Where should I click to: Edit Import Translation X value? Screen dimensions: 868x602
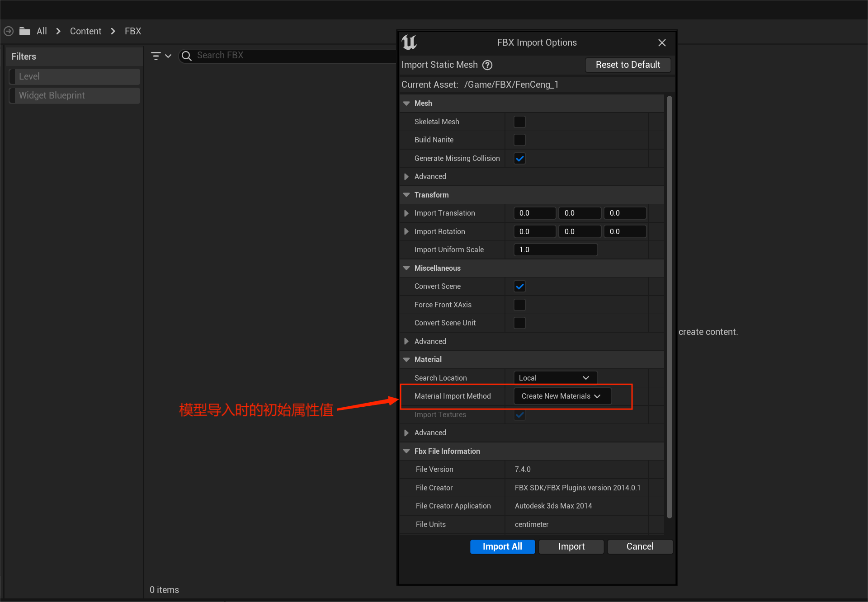click(535, 213)
